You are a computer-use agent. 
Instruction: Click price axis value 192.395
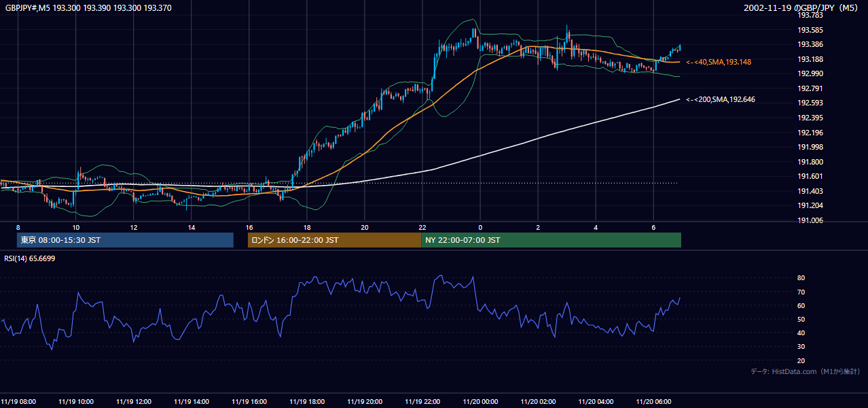pyautogui.click(x=810, y=118)
